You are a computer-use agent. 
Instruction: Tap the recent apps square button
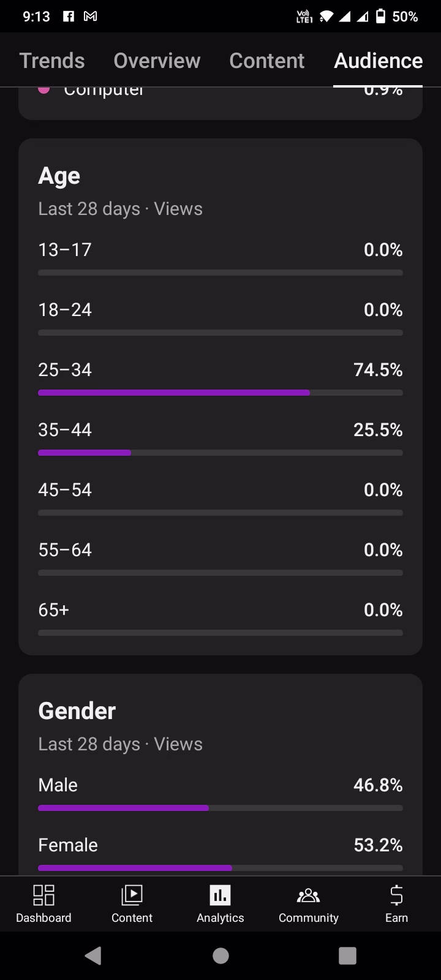347,956
